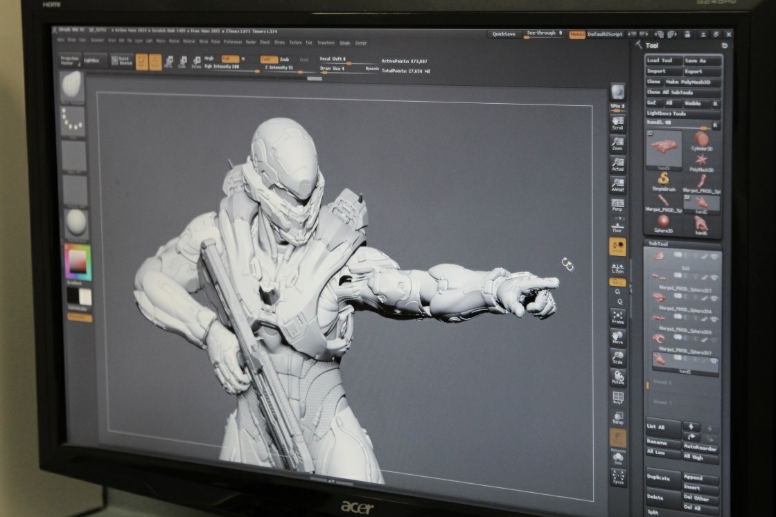Viewport: 776px width, 517px height.
Task: Click Move Up arrow beside List All
Action: (691, 426)
